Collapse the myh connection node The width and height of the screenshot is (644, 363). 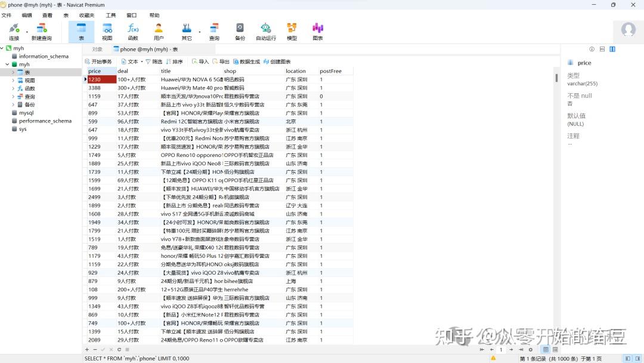coord(2,48)
